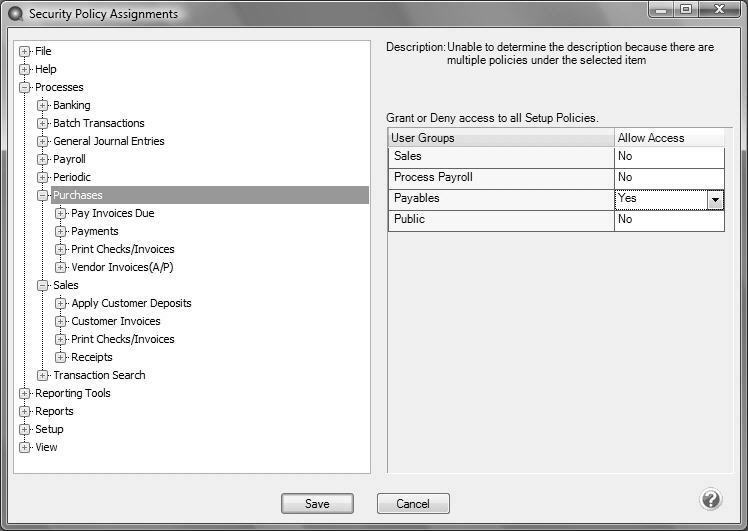Expand the Setup tree node

click(x=25, y=430)
